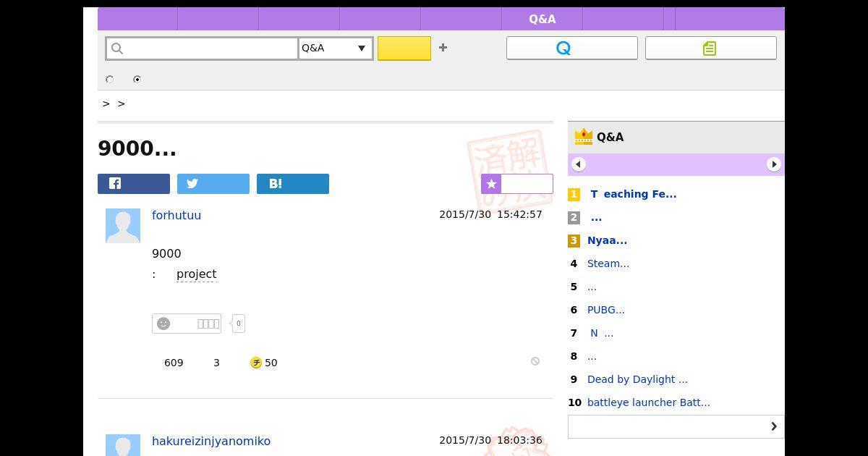Click the coin icon next to 50
This screenshot has width=868, height=456.
256,363
